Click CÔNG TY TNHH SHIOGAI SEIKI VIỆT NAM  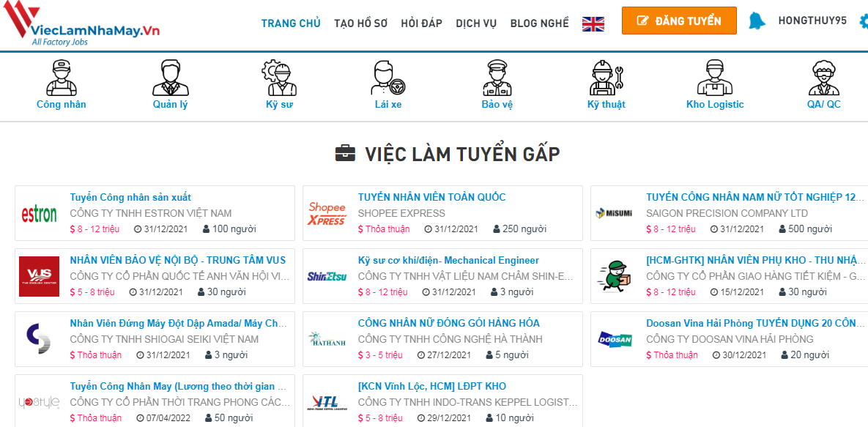[164, 339]
